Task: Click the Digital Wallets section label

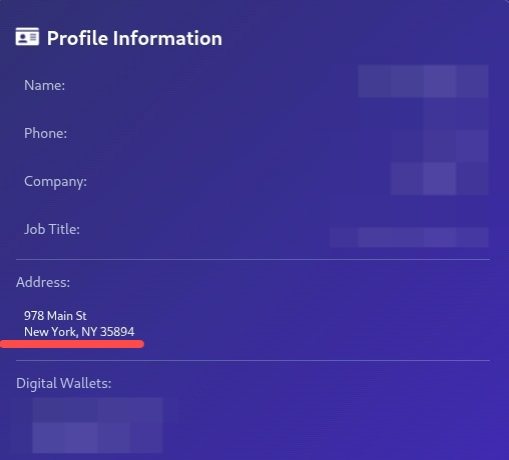Action: tap(64, 383)
